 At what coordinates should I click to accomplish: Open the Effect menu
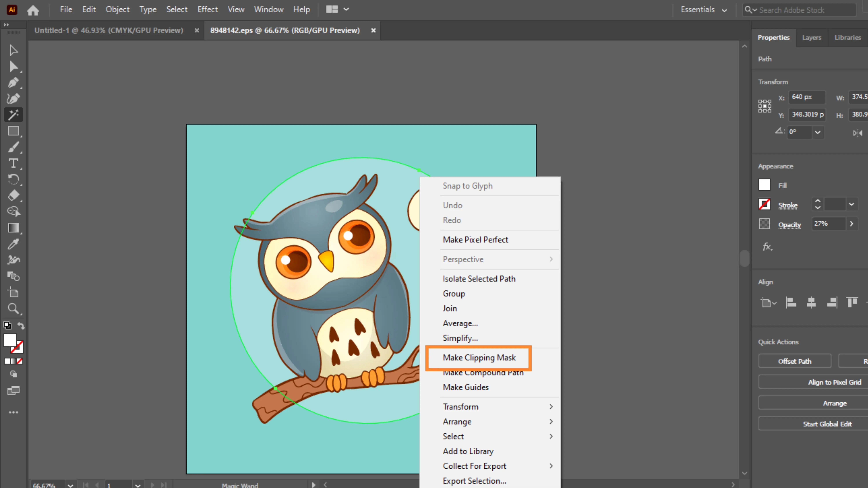tap(208, 9)
